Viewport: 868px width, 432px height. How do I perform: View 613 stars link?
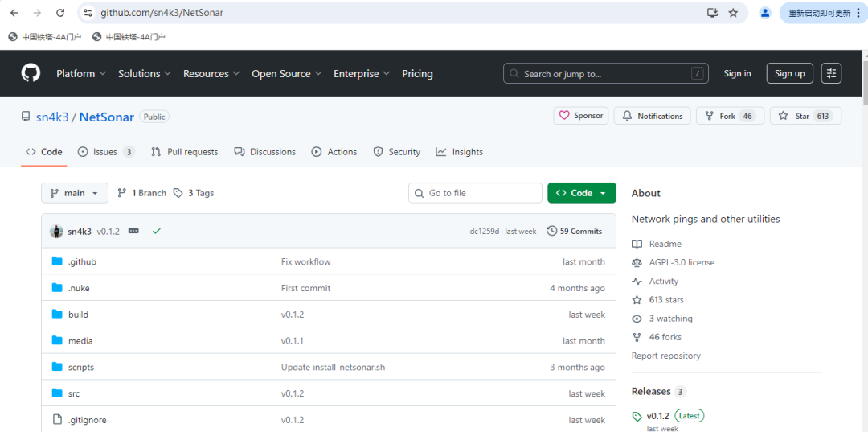coord(657,299)
